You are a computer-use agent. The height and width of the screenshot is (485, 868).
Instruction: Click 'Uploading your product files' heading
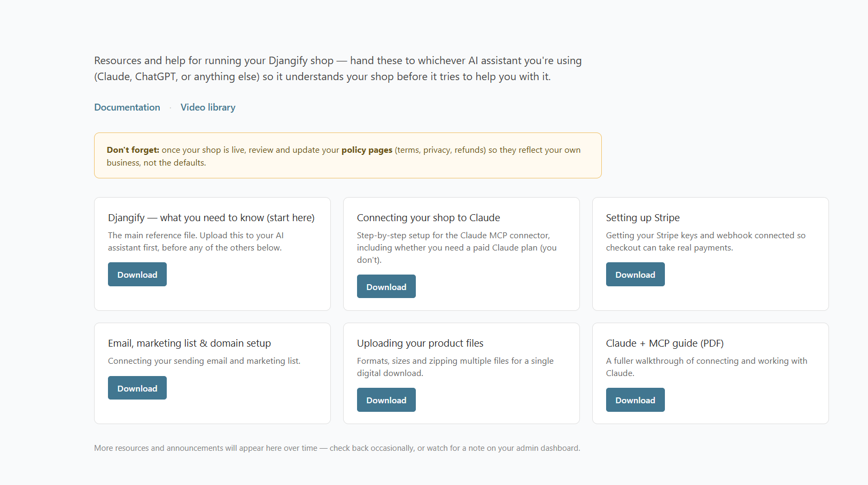coord(420,343)
